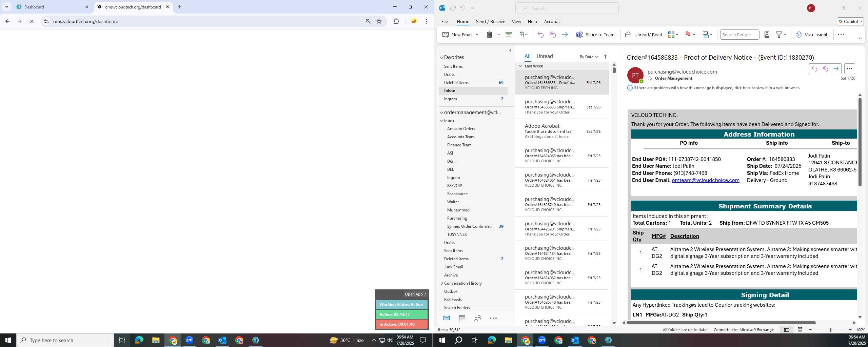The image size is (868, 347).
Task: Click the reading pane vertical scrollbar
Action: pos(860,142)
